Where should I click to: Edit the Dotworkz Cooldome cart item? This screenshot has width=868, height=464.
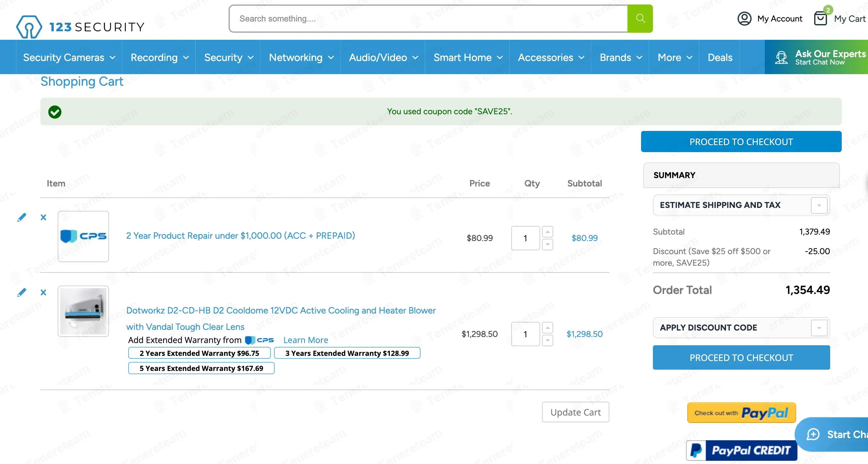coord(21,292)
